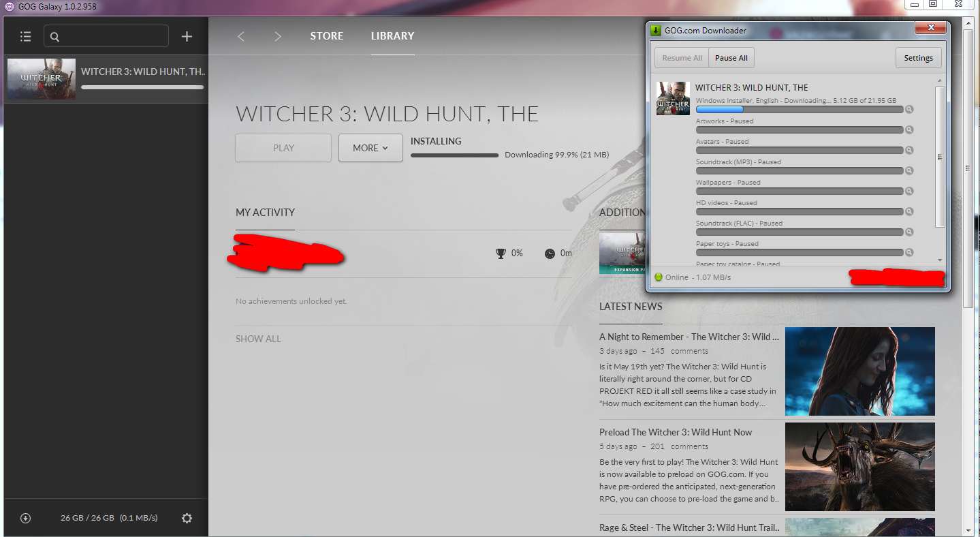Viewport: 980px width, 537px height.
Task: Click 'Wallpapers - Paused' label
Action: tap(728, 183)
